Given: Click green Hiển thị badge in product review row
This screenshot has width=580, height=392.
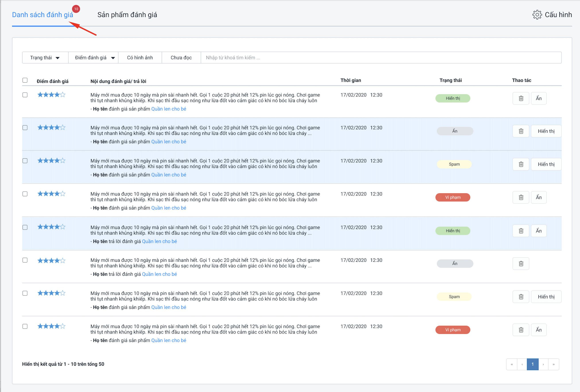Looking at the screenshot, I should pyautogui.click(x=453, y=98).
